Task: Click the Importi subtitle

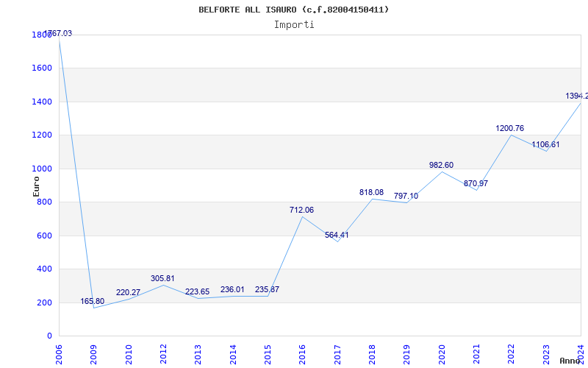Action: tap(294, 25)
